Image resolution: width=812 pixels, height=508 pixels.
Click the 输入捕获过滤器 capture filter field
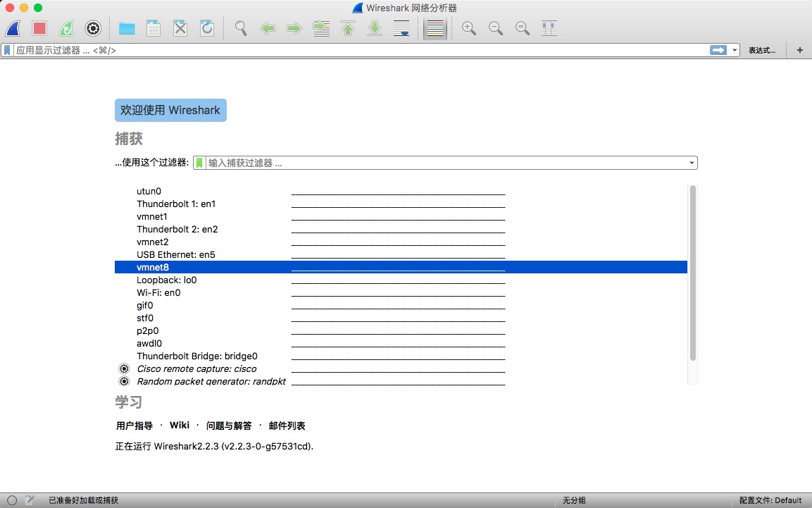pyautogui.click(x=446, y=163)
